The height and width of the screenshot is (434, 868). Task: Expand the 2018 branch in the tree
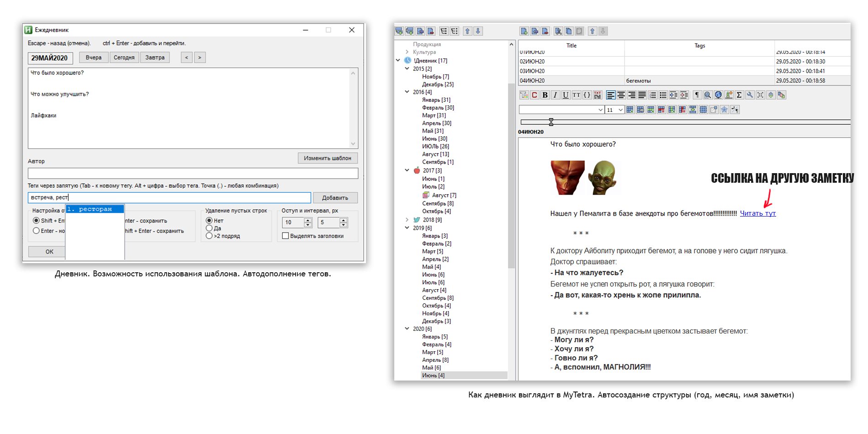(407, 220)
